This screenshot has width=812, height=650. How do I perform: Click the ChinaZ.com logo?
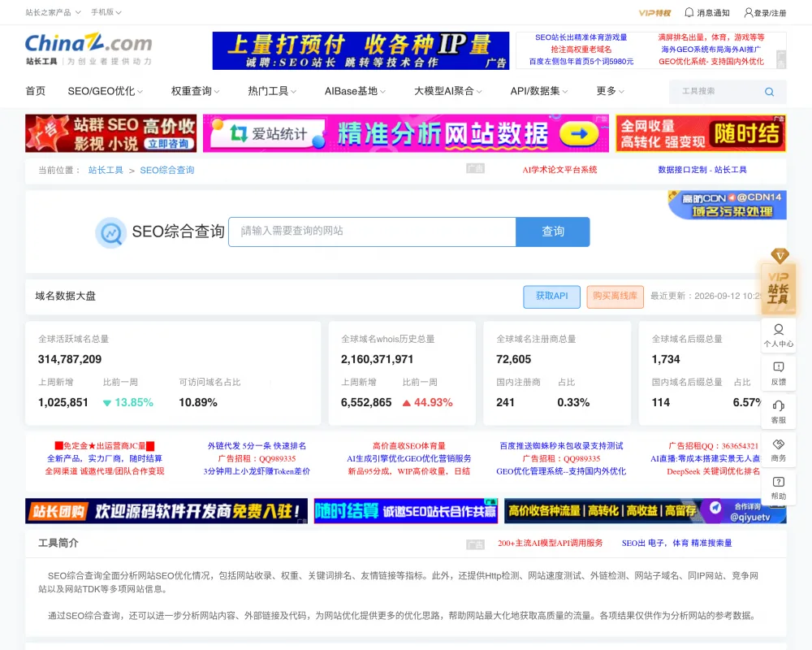[x=89, y=49]
